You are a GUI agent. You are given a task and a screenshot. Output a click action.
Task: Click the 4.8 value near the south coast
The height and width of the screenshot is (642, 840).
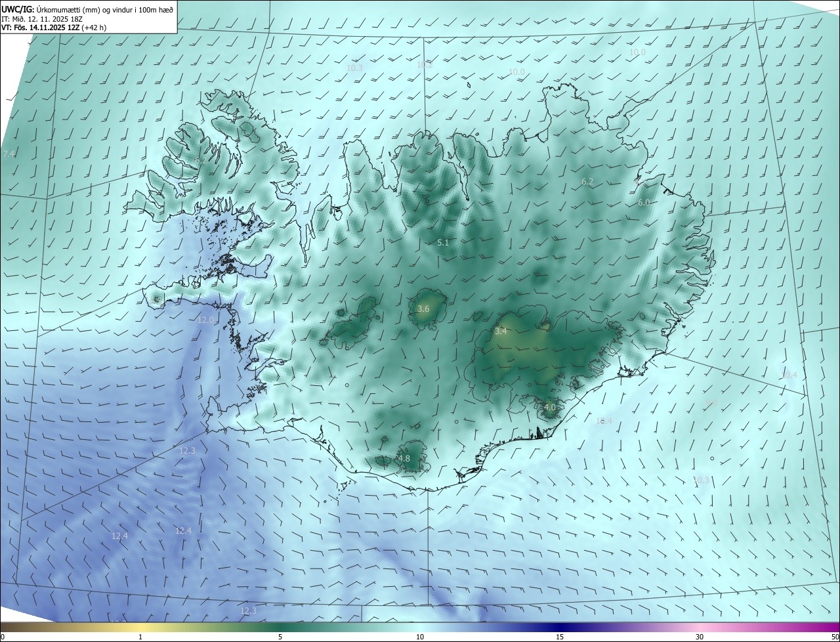tap(404, 458)
